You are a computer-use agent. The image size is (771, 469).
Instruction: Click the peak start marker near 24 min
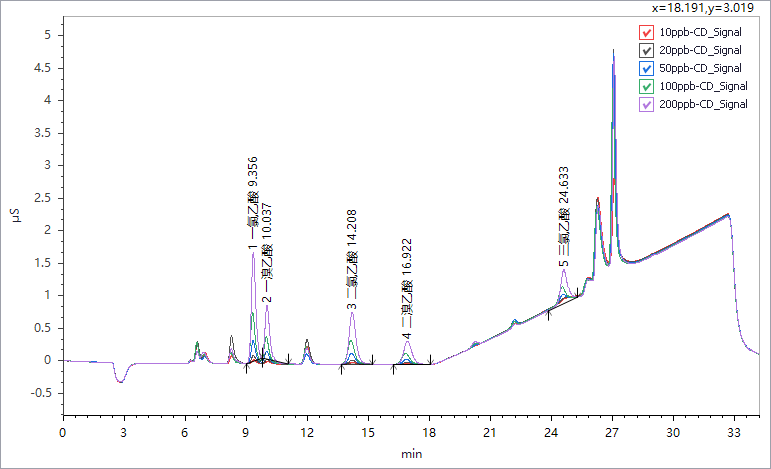[x=548, y=313]
